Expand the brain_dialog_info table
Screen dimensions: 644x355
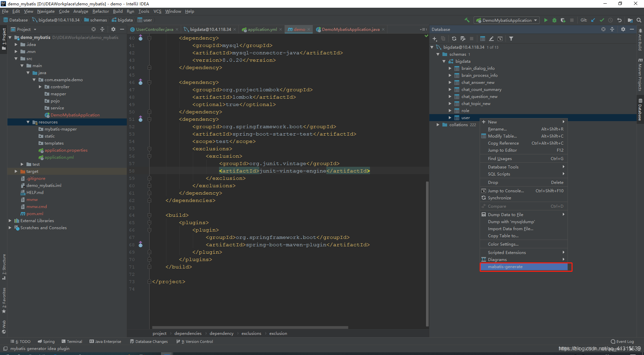pyautogui.click(x=450, y=68)
